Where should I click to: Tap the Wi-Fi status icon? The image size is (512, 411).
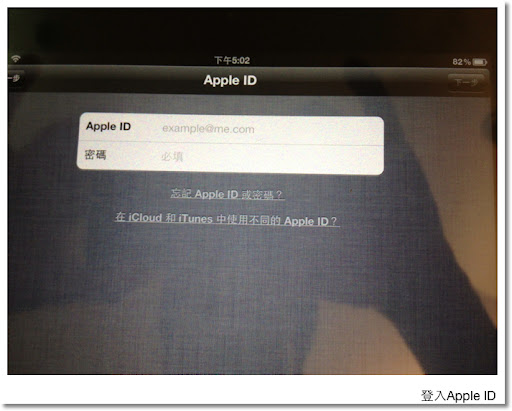click(15, 59)
